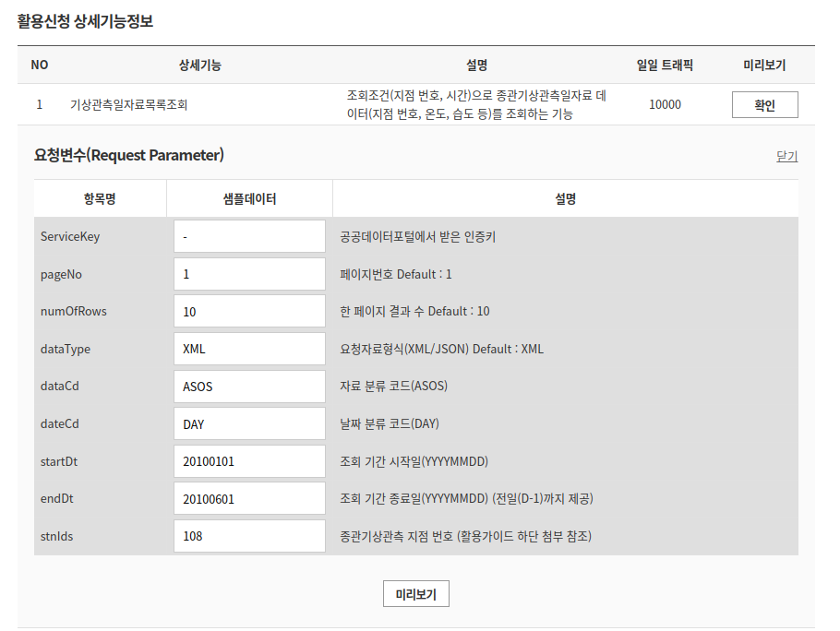The image size is (840, 631).
Task: Click the daily traffic value 10000
Action: [665, 105]
